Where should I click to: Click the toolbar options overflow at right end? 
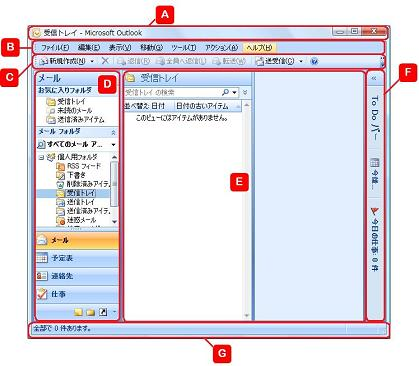382,62
